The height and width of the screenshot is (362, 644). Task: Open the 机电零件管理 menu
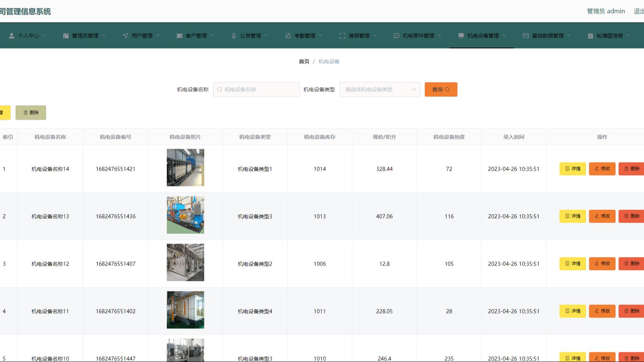tap(417, 35)
